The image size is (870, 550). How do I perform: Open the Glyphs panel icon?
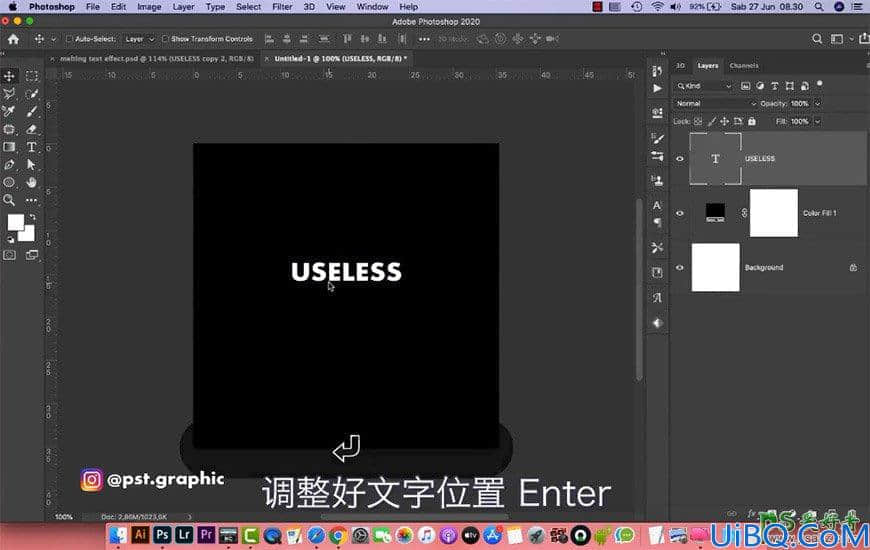[x=657, y=297]
